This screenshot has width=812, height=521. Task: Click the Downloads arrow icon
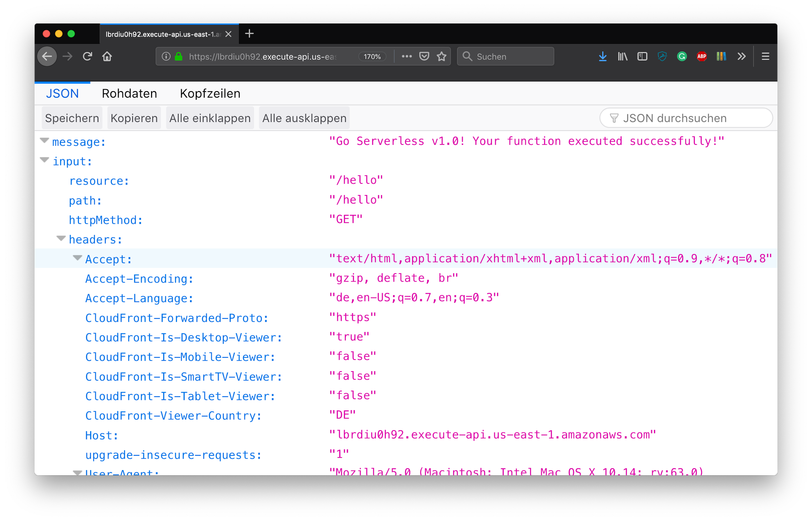(x=603, y=56)
